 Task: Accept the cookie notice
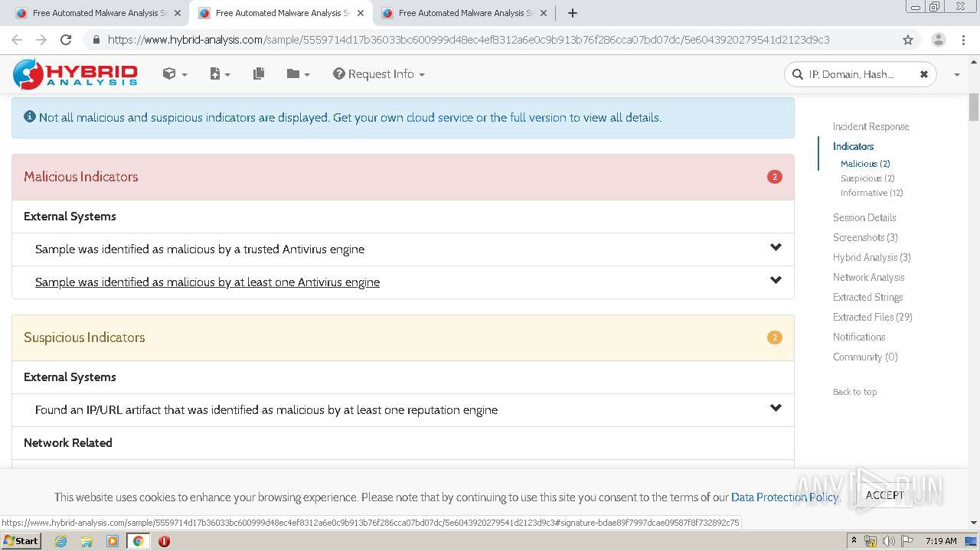(x=884, y=495)
